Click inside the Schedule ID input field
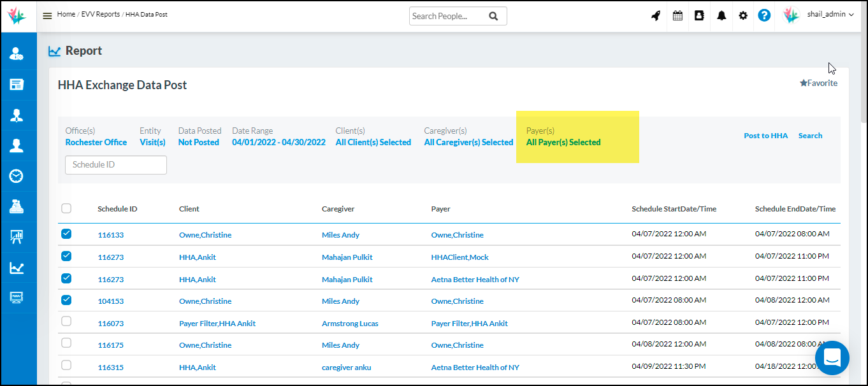 click(x=115, y=164)
